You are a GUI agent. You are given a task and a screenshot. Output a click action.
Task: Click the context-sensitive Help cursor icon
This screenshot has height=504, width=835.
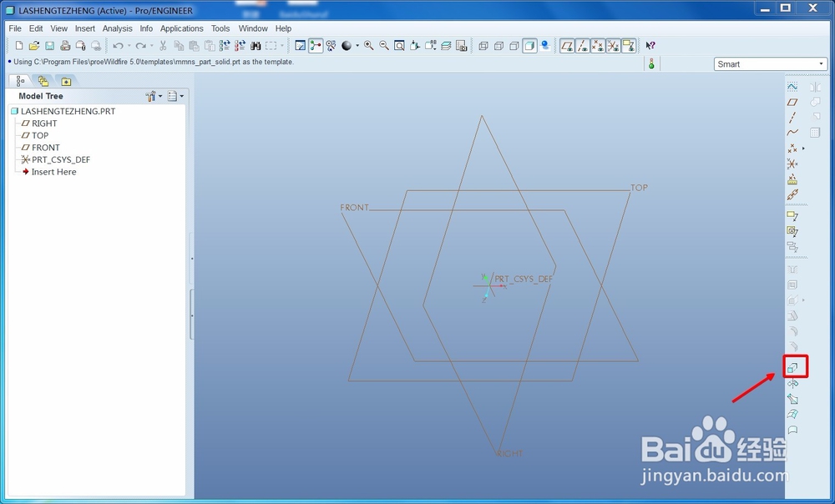pyautogui.click(x=650, y=46)
